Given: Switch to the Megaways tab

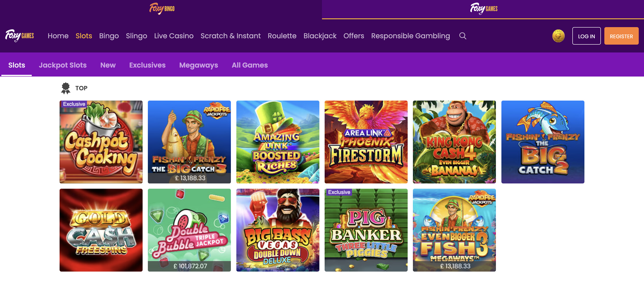Looking at the screenshot, I should pyautogui.click(x=198, y=65).
